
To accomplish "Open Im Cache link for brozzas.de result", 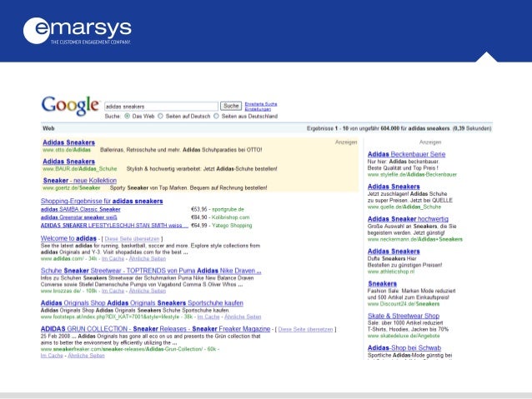I will [x=113, y=291].
